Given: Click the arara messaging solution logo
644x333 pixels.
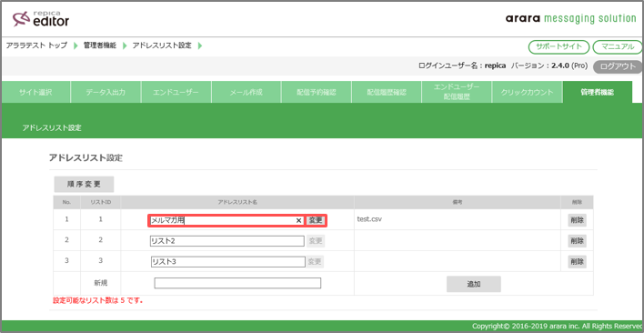Looking at the screenshot, I should pyautogui.click(x=571, y=18).
